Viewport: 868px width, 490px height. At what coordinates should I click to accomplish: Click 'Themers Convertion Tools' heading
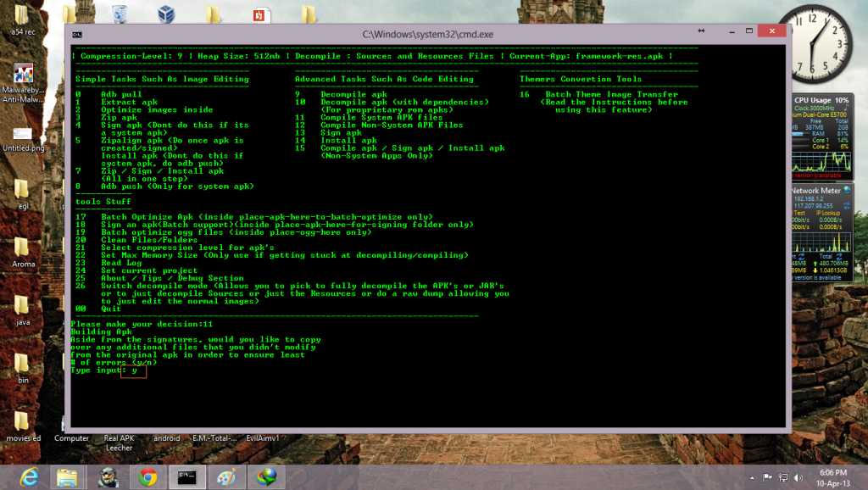(x=581, y=79)
